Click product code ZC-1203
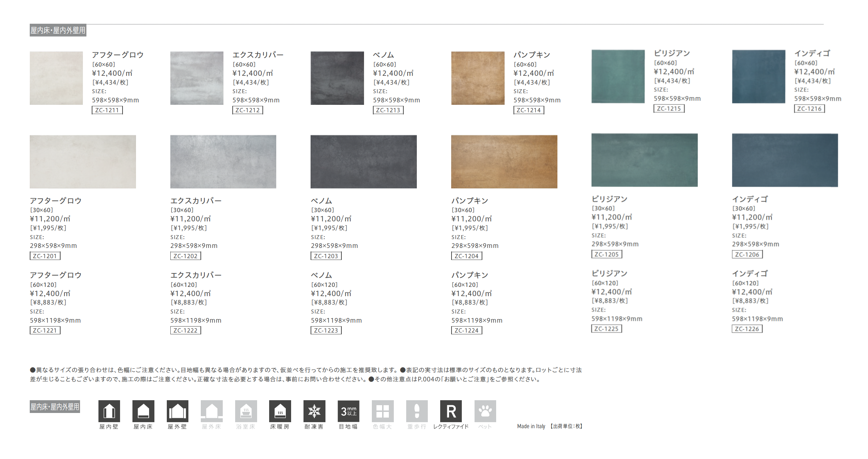 [326, 256]
